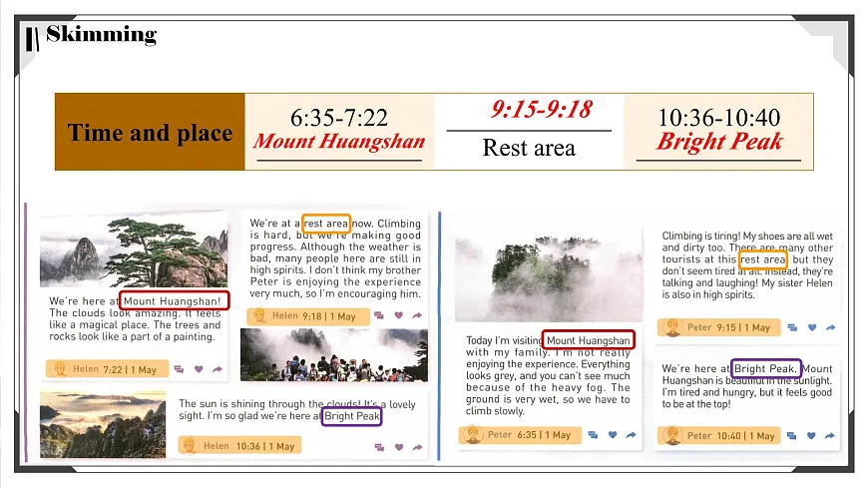Click blue heart on Peter 9:15 post

pos(812,327)
